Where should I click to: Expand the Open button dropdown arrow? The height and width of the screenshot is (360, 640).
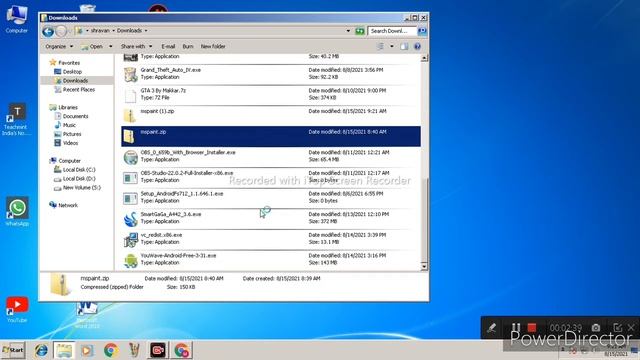coord(111,47)
